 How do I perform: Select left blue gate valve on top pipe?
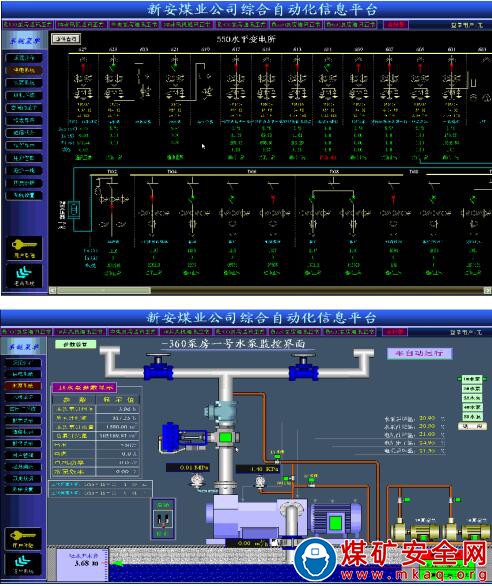coord(159,368)
